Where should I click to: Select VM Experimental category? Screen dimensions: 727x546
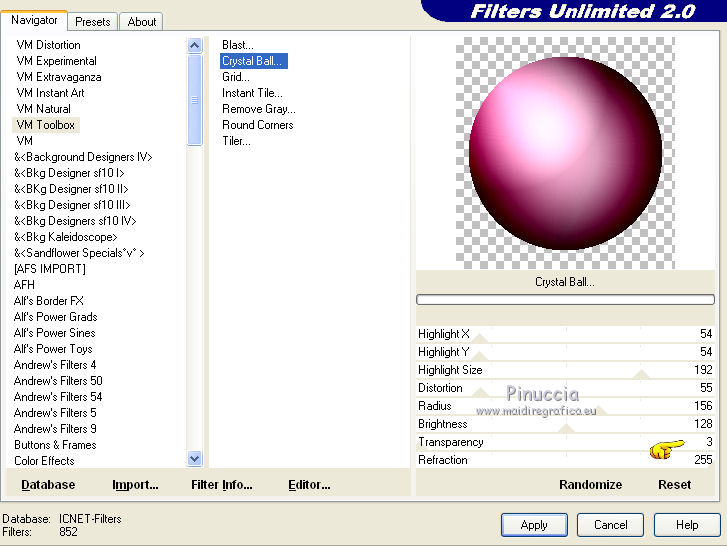[x=57, y=61]
